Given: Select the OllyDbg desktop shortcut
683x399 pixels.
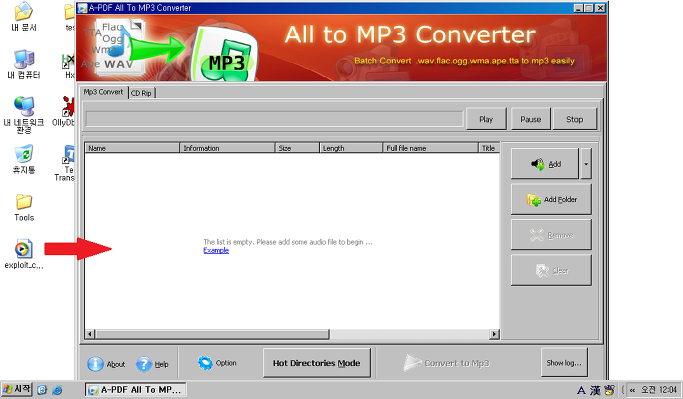Looking at the screenshot, I should 64,112.
